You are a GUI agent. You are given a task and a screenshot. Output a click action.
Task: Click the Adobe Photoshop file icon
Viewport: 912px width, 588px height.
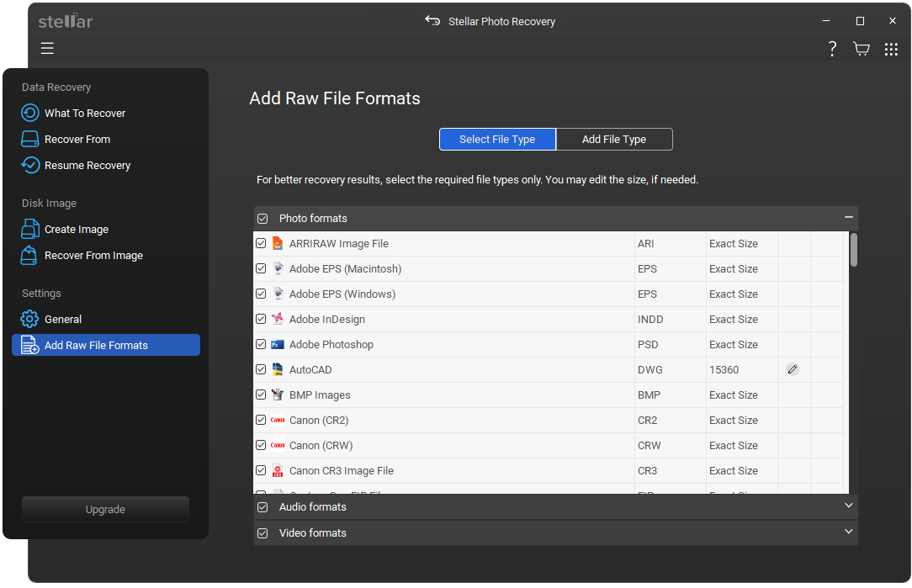pyautogui.click(x=278, y=344)
